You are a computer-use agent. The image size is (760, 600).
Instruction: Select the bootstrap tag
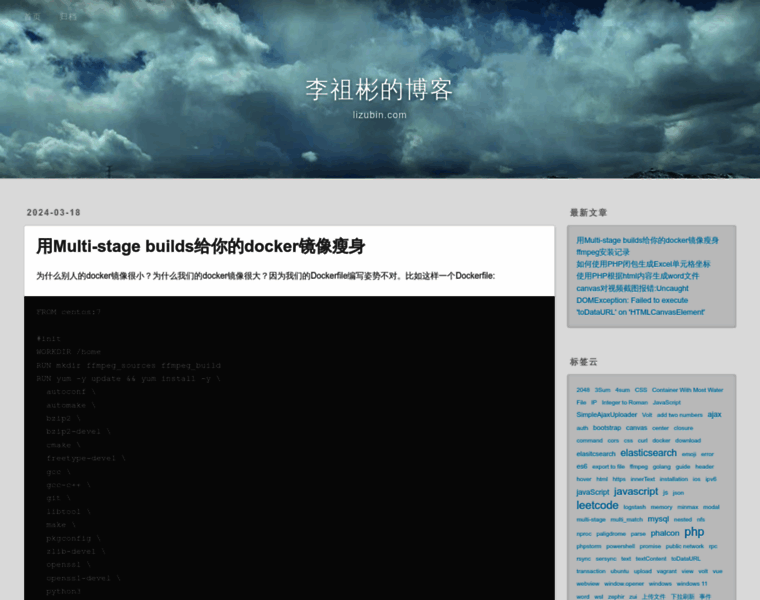(x=607, y=428)
